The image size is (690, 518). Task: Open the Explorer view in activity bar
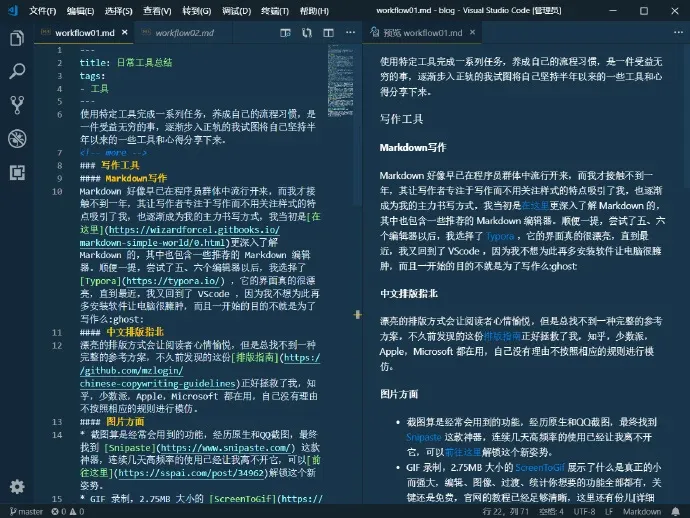point(16,38)
